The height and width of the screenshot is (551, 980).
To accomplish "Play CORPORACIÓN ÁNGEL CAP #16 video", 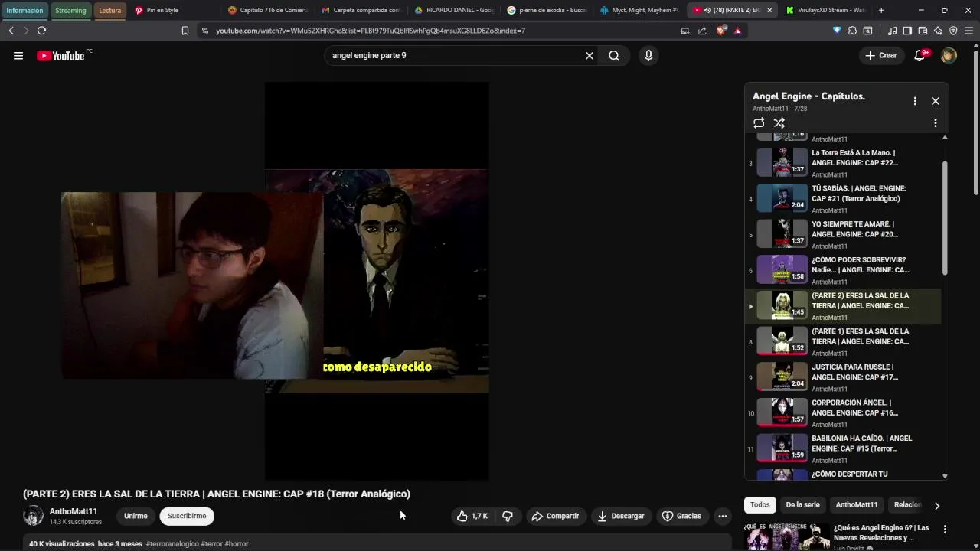I will coord(844,412).
